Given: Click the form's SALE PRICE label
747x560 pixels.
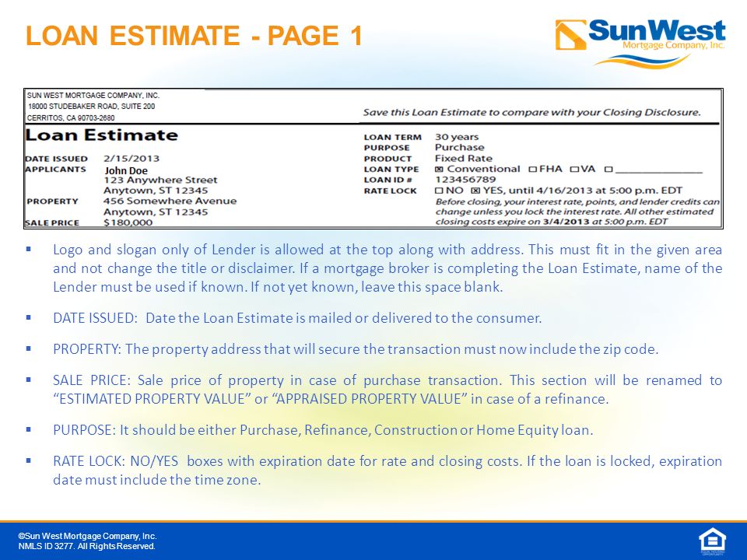Looking at the screenshot, I should [x=52, y=222].
